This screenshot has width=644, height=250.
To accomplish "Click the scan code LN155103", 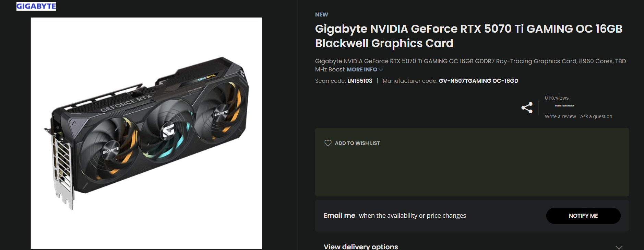I will click(360, 81).
